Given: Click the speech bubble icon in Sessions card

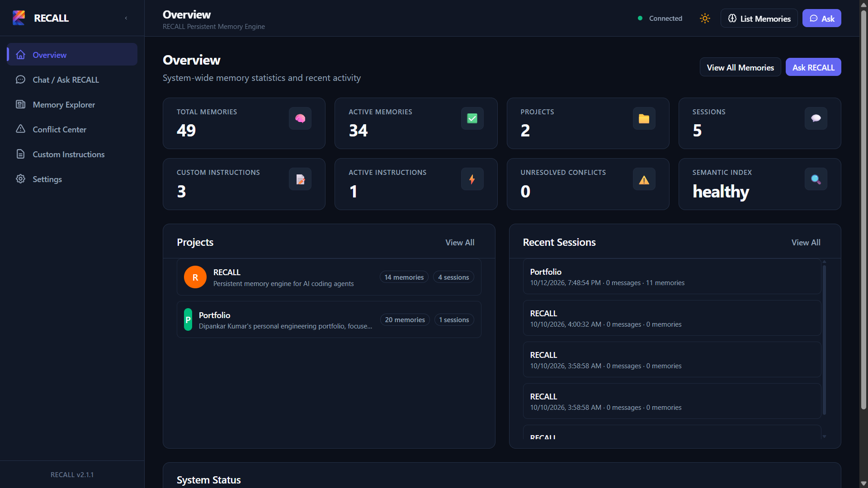Looking at the screenshot, I should pyautogui.click(x=816, y=118).
